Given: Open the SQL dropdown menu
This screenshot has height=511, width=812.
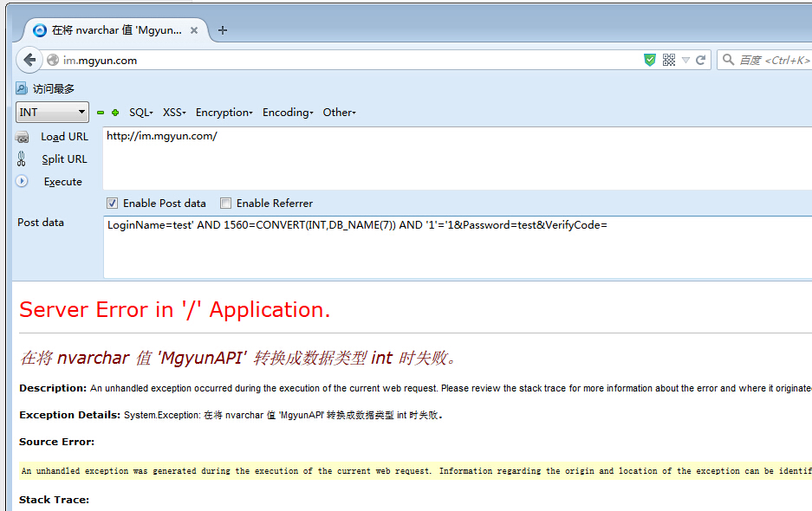Looking at the screenshot, I should click(x=141, y=113).
